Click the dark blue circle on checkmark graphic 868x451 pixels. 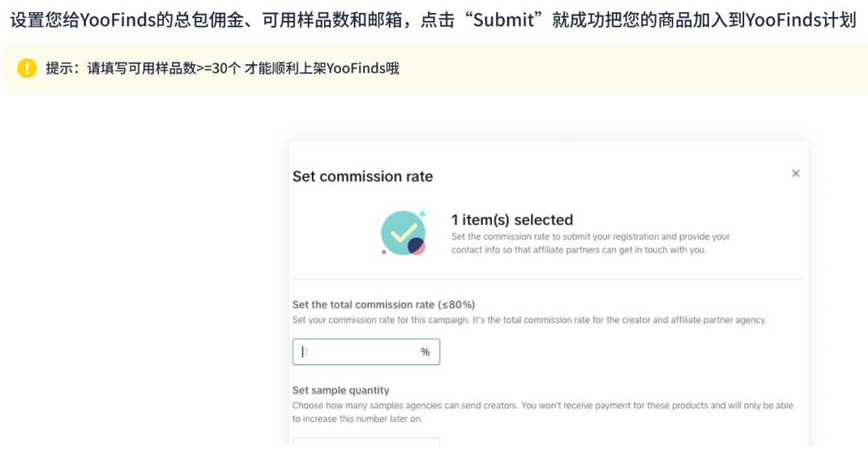tap(416, 246)
